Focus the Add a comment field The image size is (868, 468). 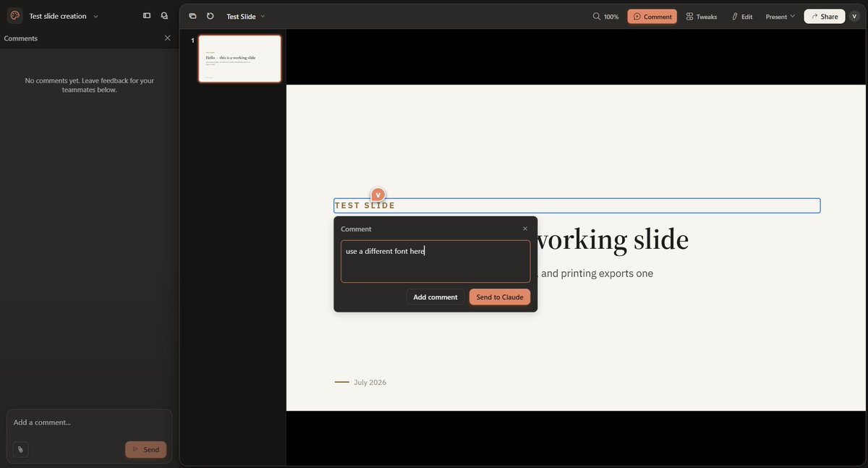click(x=90, y=422)
